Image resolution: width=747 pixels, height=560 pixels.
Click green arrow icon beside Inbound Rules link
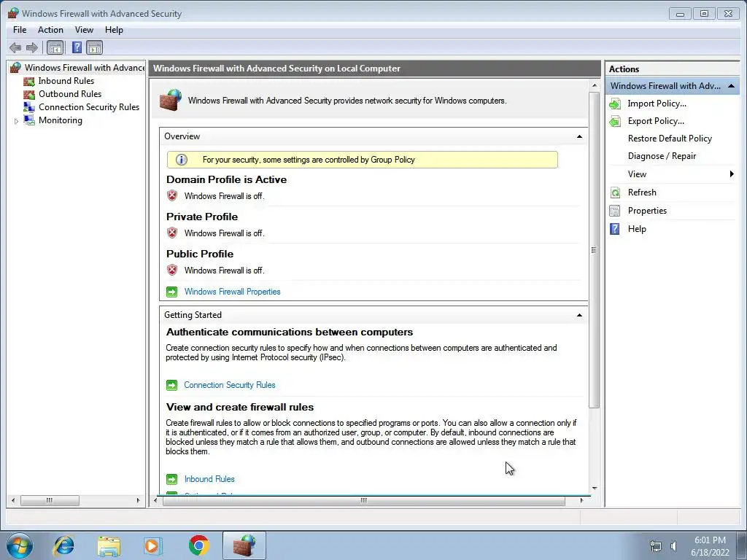(x=172, y=479)
